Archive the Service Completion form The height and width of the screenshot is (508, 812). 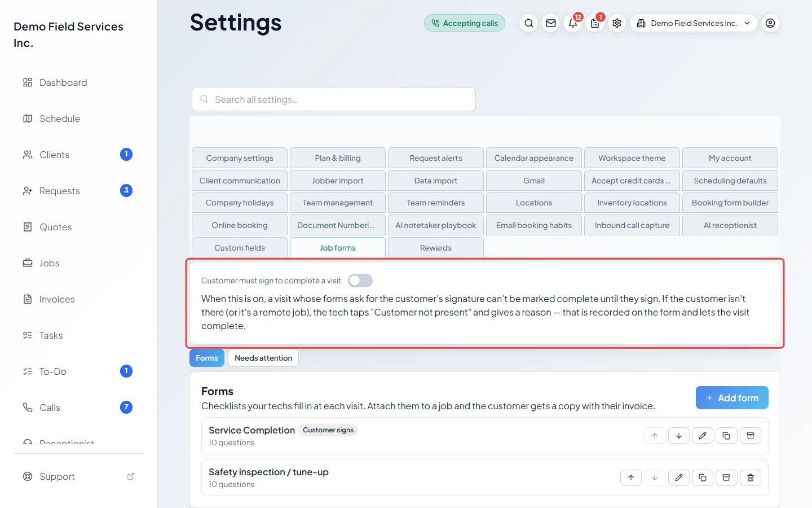[x=751, y=436]
